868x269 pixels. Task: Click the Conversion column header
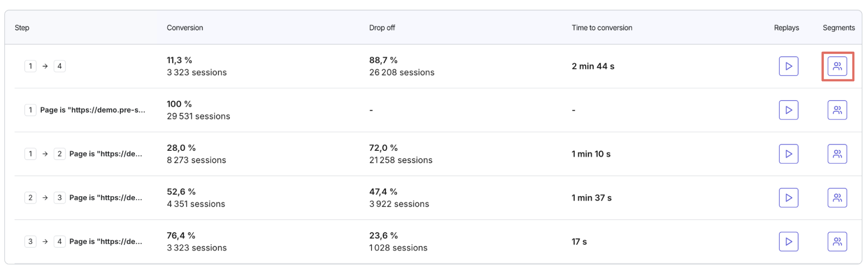[x=185, y=28]
